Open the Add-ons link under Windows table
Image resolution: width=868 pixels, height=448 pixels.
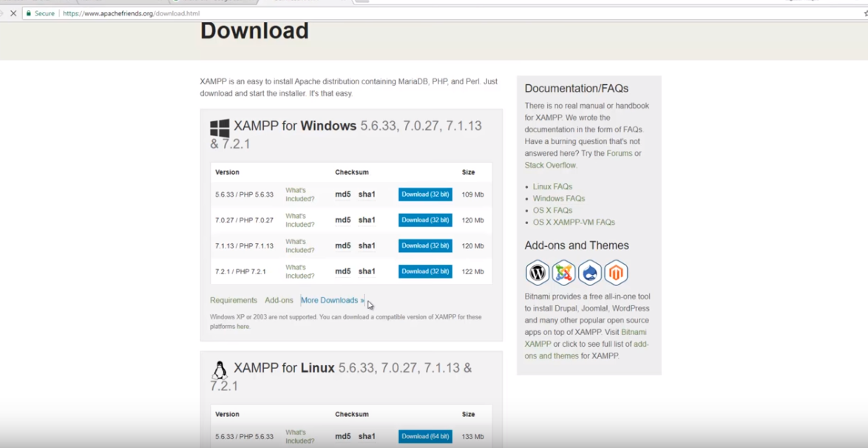point(279,300)
